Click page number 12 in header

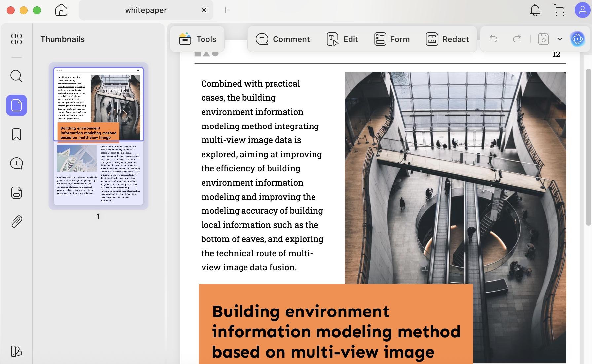point(556,54)
